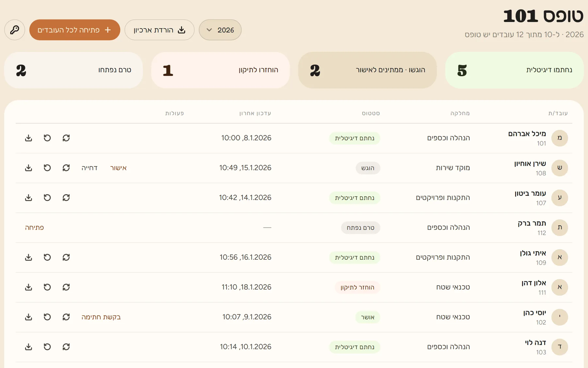
Task: Click the הוחזר לתיקון status badge
Action: [357, 287]
